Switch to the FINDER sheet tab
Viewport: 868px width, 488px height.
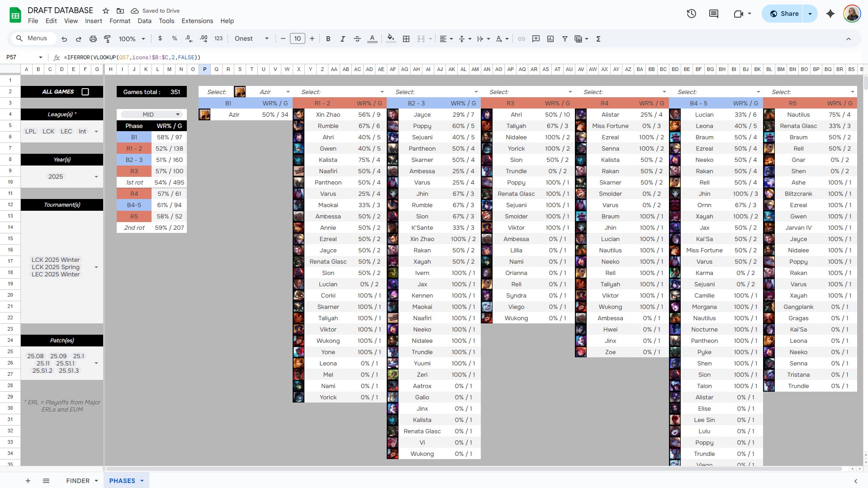point(78,481)
